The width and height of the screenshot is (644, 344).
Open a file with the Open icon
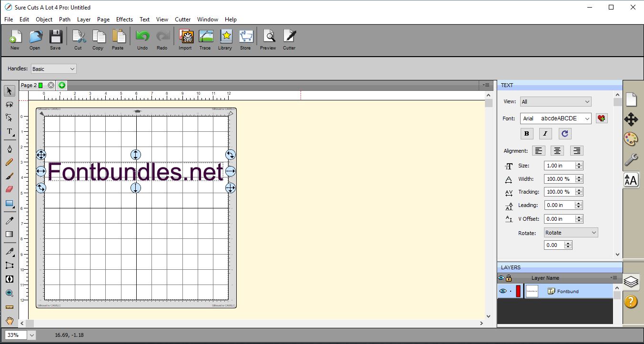click(x=35, y=40)
